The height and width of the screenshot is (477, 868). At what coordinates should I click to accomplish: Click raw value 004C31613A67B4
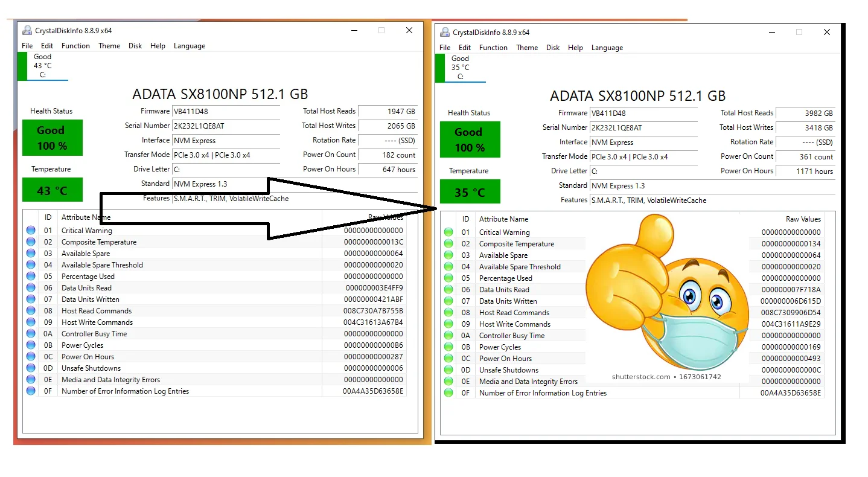(x=373, y=322)
